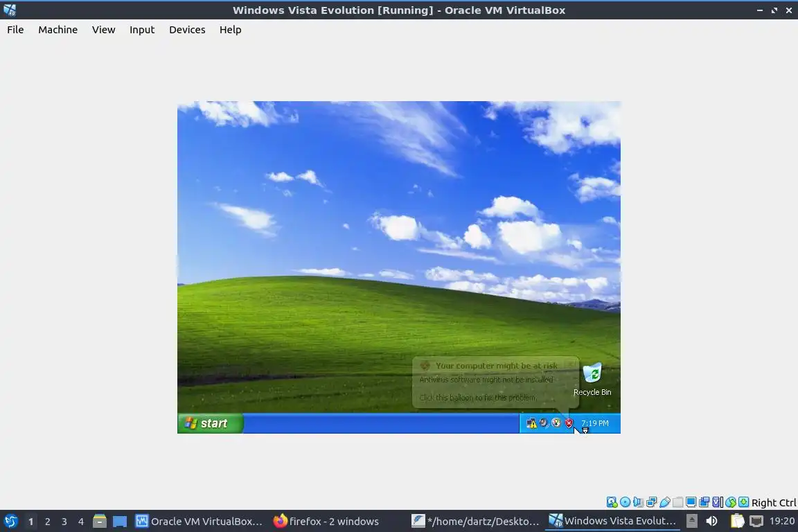Click the shared folders status icon
This screenshot has width=798, height=532.
(x=678, y=502)
